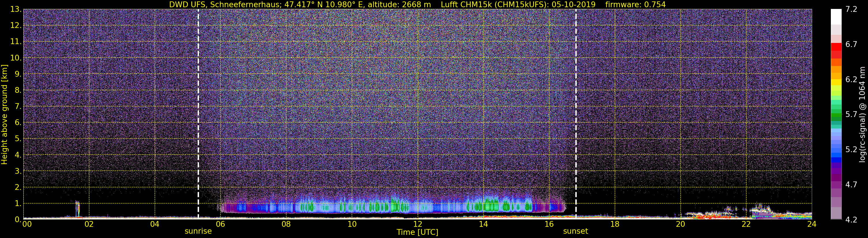Click the x-axis tick label '06'
Viewport: 868px width, 238px height.
coord(220,224)
